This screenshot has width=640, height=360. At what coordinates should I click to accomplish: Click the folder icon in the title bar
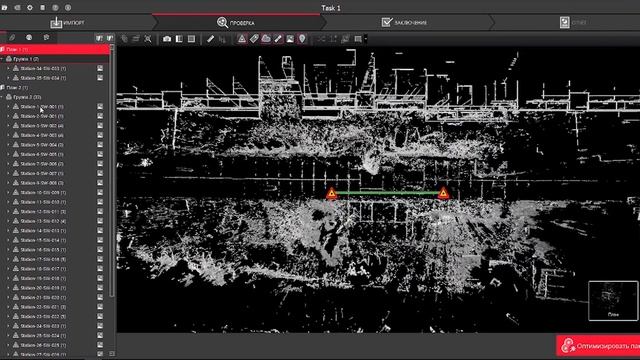(4, 8)
